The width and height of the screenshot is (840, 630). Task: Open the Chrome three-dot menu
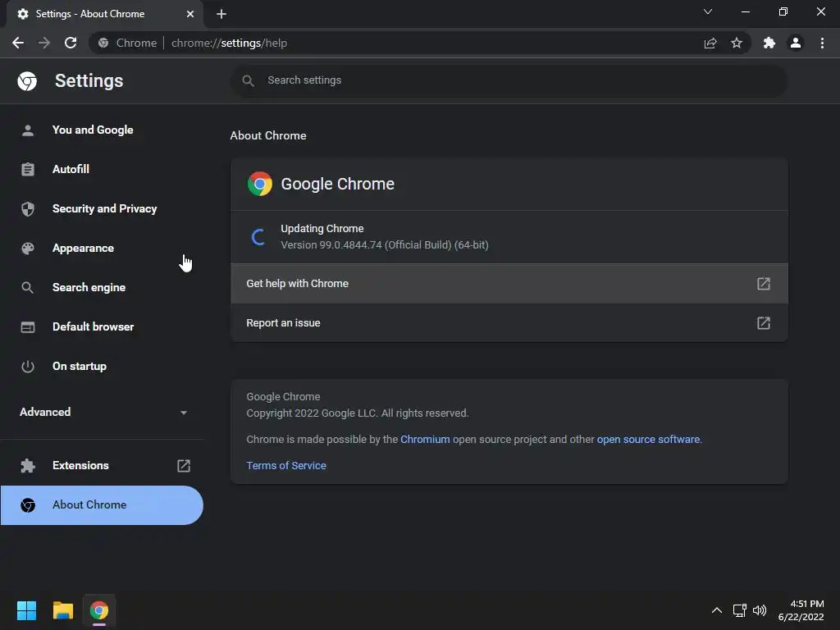822,43
